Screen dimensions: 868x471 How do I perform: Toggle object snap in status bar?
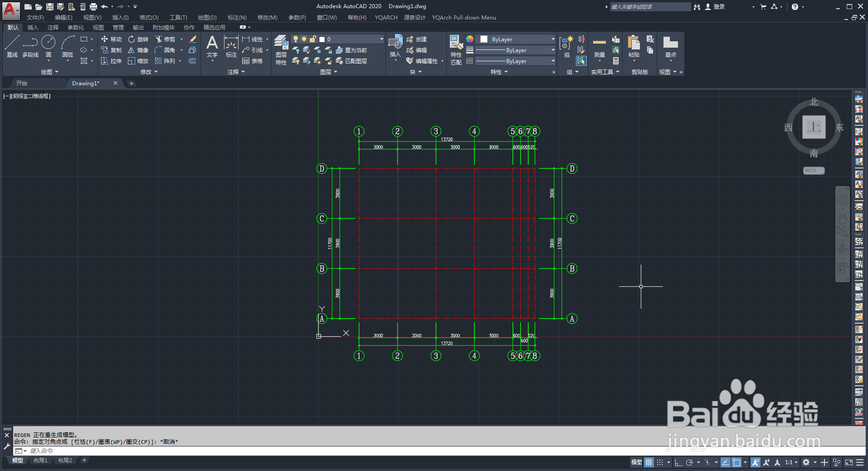[x=736, y=462]
